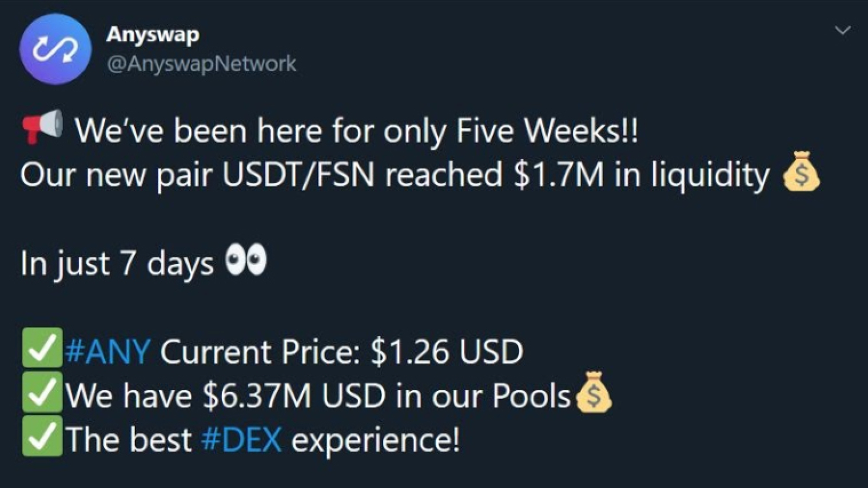Click the USDT/FSN pair text
Viewport: 868px width, 488px height.
298,175
